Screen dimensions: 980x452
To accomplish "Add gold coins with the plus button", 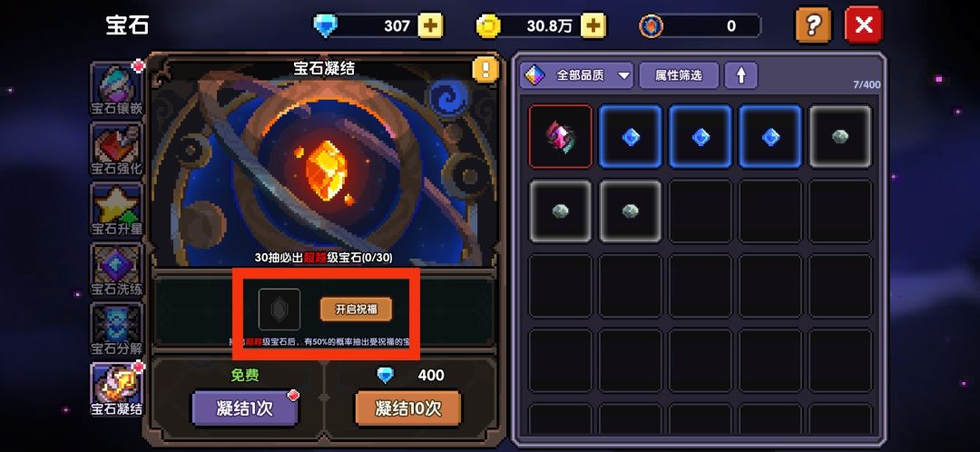I will click(593, 25).
